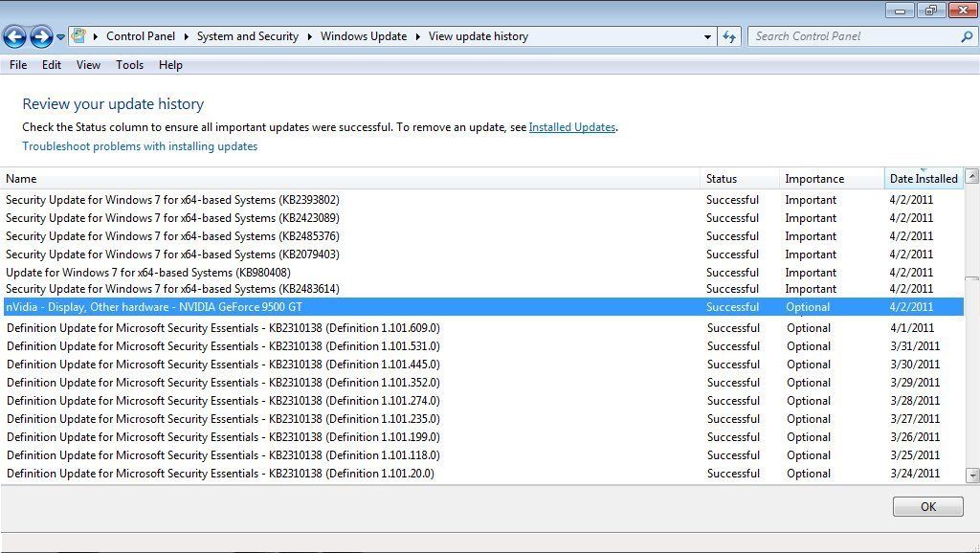Image resolution: width=980 pixels, height=553 pixels.
Task: Open the File menu
Action: point(18,65)
